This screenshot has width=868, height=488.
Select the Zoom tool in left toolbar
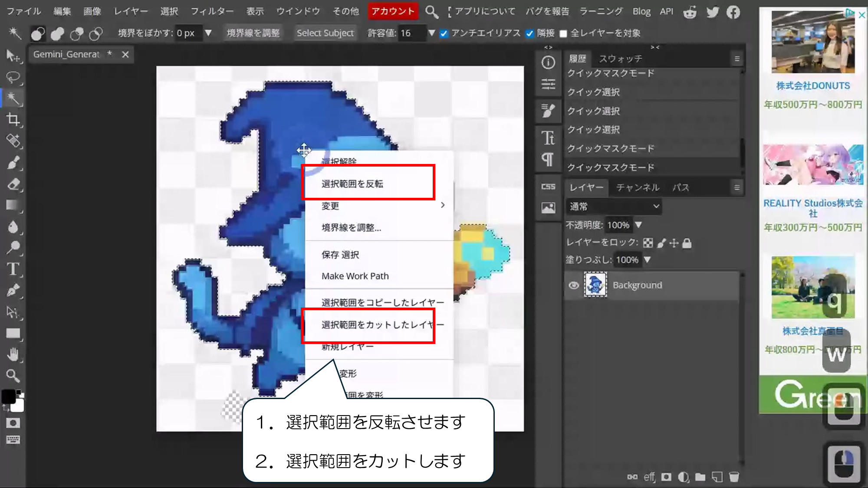point(13,376)
